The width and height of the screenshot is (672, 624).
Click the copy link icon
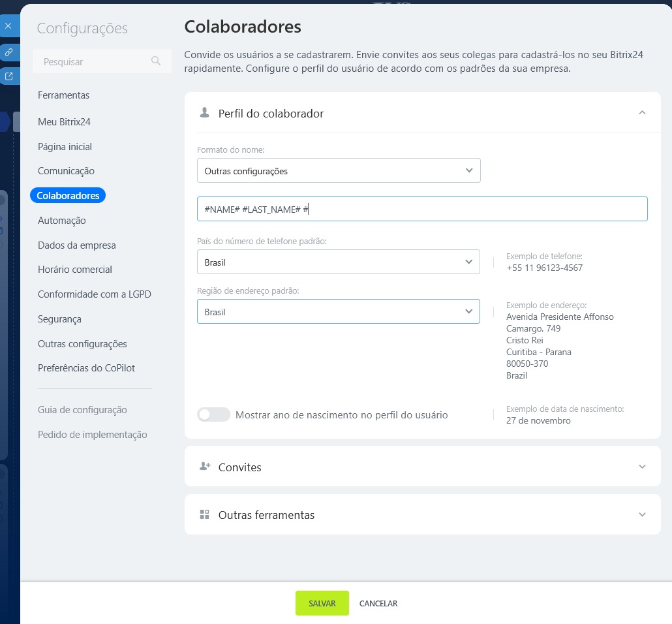tap(8, 52)
